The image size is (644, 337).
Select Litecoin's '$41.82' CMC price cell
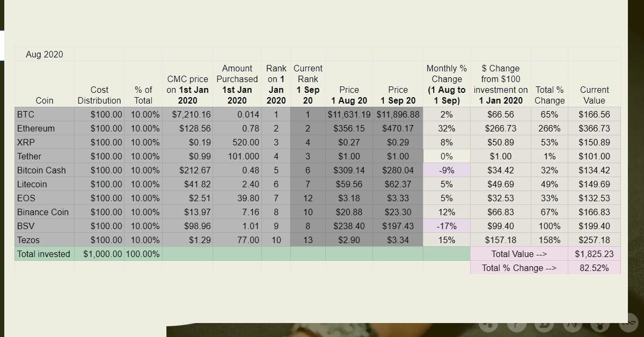coord(187,184)
